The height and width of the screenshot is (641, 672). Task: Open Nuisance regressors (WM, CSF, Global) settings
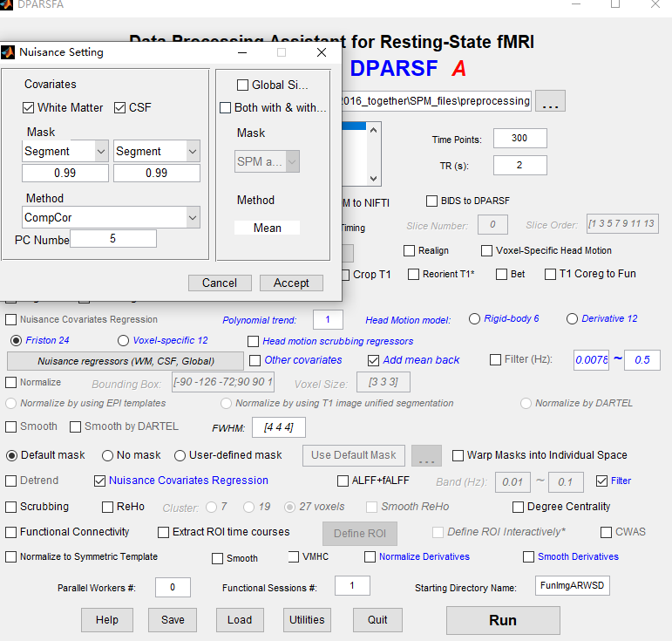point(126,361)
